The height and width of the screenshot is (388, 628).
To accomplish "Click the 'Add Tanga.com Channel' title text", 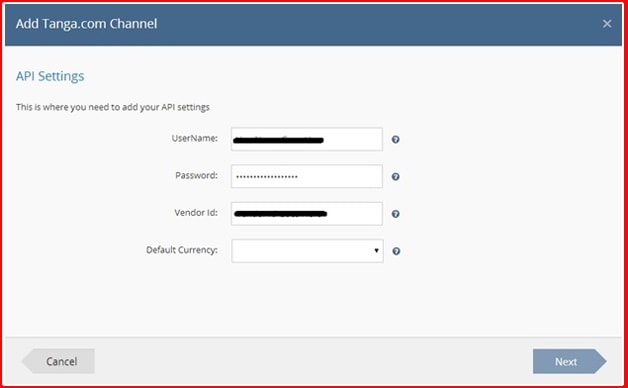I will click(x=87, y=24).
